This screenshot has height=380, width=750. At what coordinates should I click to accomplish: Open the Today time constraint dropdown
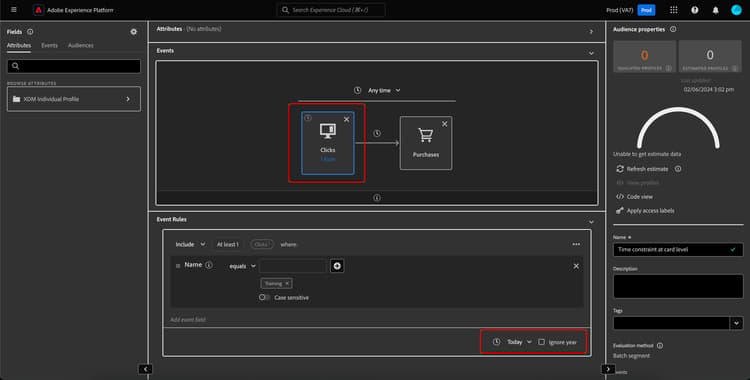(519, 342)
